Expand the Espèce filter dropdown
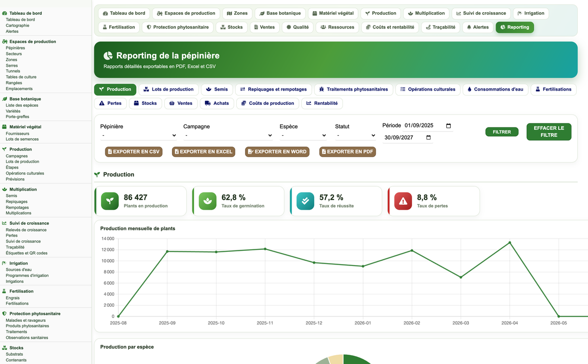This screenshot has height=364, width=588. [x=303, y=135]
